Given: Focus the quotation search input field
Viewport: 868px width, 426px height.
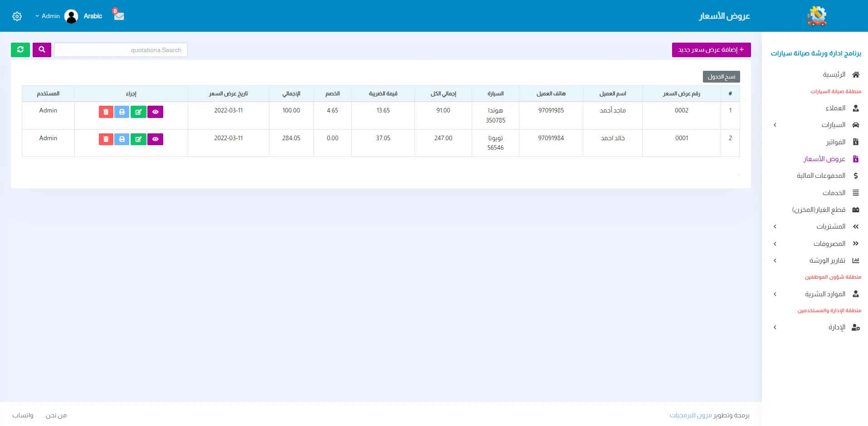Looking at the screenshot, I should pos(121,50).
